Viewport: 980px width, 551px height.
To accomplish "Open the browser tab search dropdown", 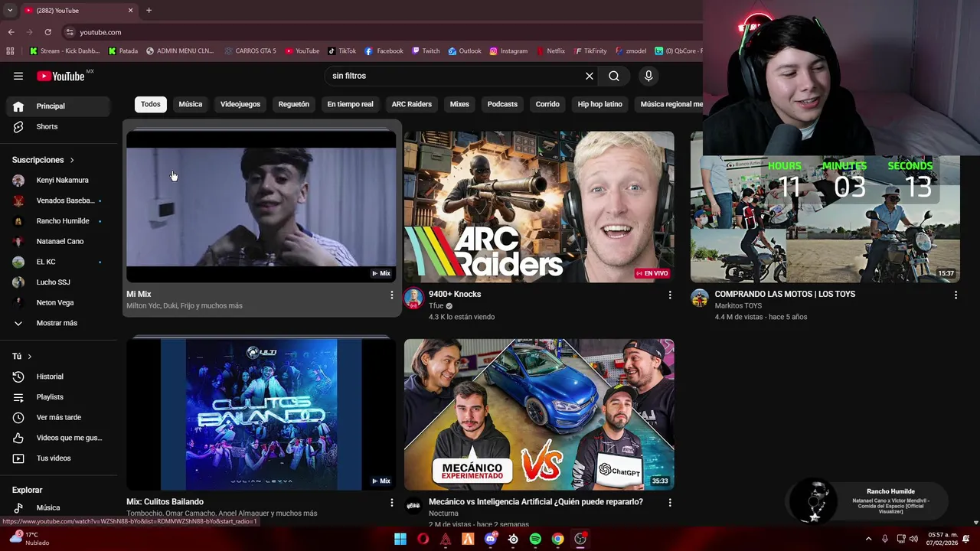I will [10, 11].
